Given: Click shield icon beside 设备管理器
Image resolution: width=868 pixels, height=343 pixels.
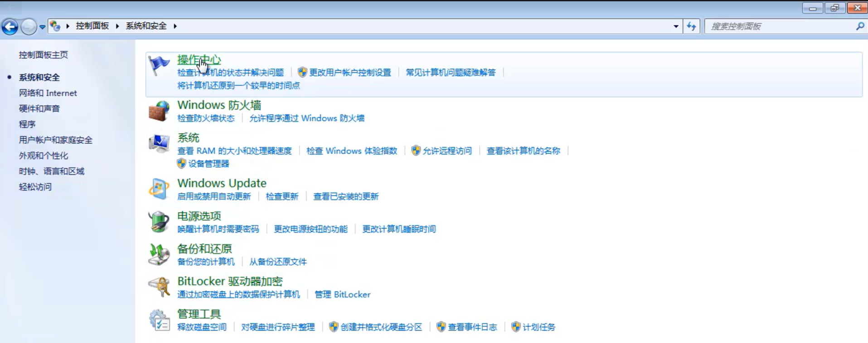Looking at the screenshot, I should click(182, 163).
